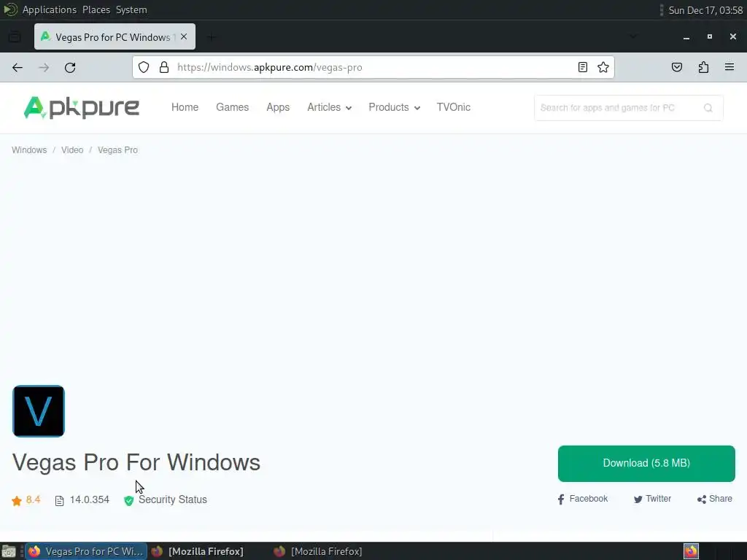Click the Security Status link
This screenshot has width=747, height=560.
173,500
